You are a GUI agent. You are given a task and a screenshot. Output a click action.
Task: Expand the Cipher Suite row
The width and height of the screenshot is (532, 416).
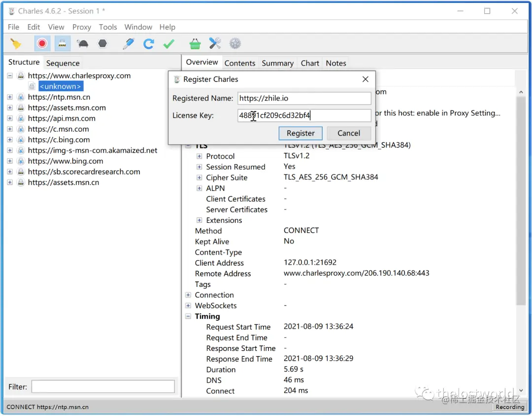tap(199, 177)
